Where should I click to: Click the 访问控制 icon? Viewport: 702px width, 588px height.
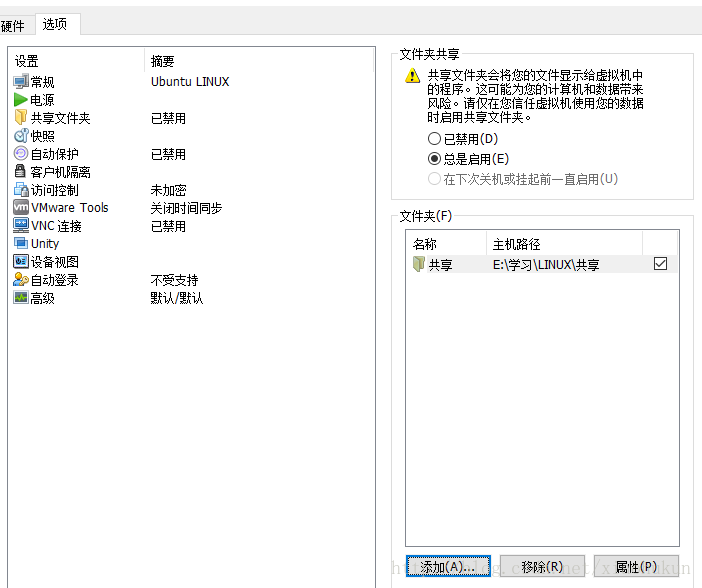pyautogui.click(x=21, y=189)
